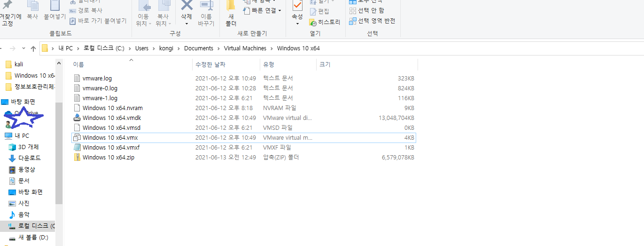
Task: Click the 6,579,078KB size cell
Action: (x=398, y=157)
